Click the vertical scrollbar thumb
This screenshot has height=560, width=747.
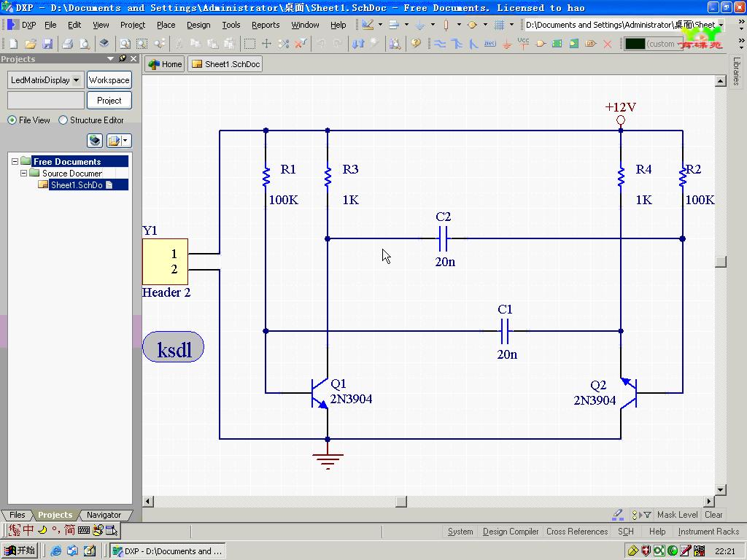pos(720,262)
